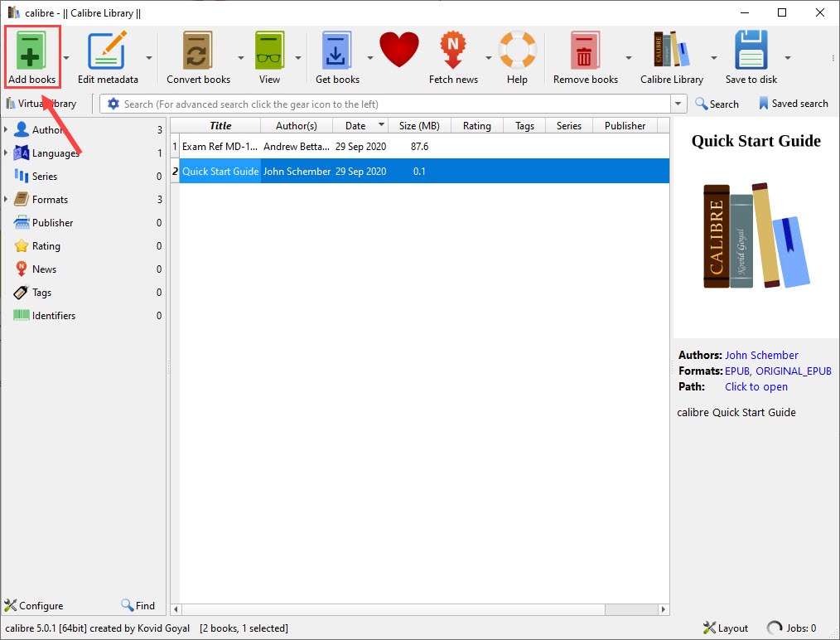Screen dimensions: 840x640
Task: Click inside the search input field
Action: [x=395, y=104]
